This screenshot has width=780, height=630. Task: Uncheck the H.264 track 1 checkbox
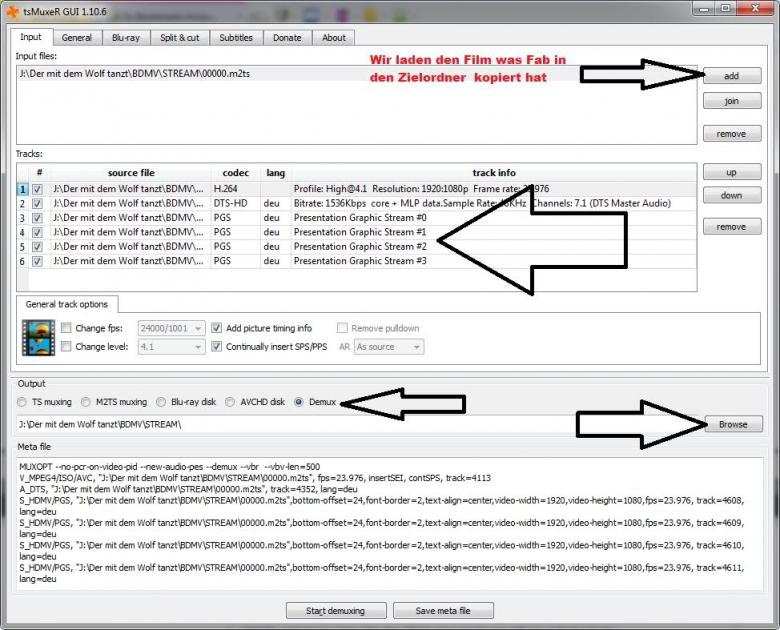37,189
